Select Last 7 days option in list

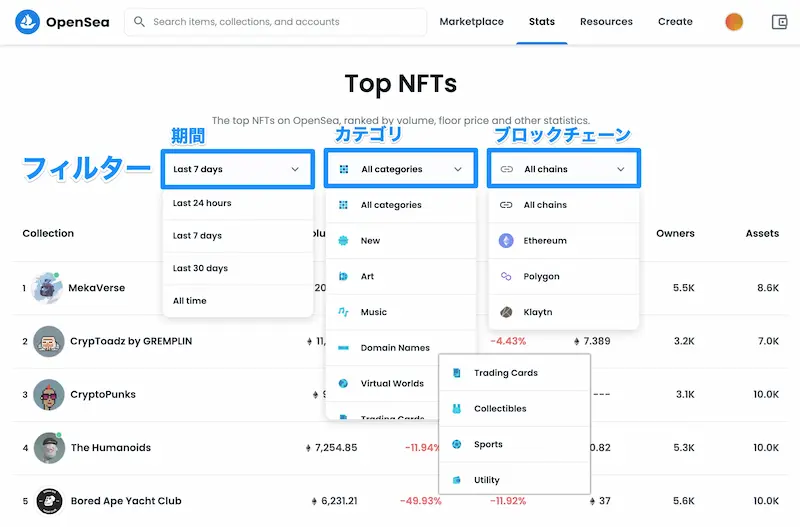[238, 236]
